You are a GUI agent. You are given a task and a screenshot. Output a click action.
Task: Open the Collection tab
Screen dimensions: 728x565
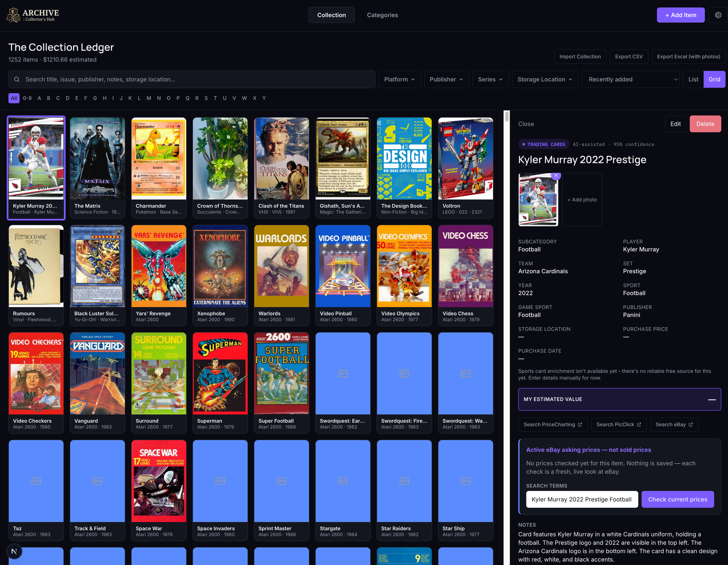(x=332, y=15)
